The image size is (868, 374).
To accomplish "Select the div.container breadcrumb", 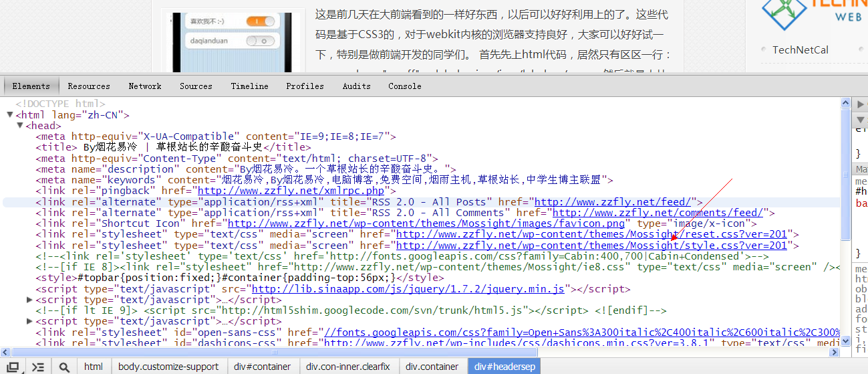I will coord(432,367).
